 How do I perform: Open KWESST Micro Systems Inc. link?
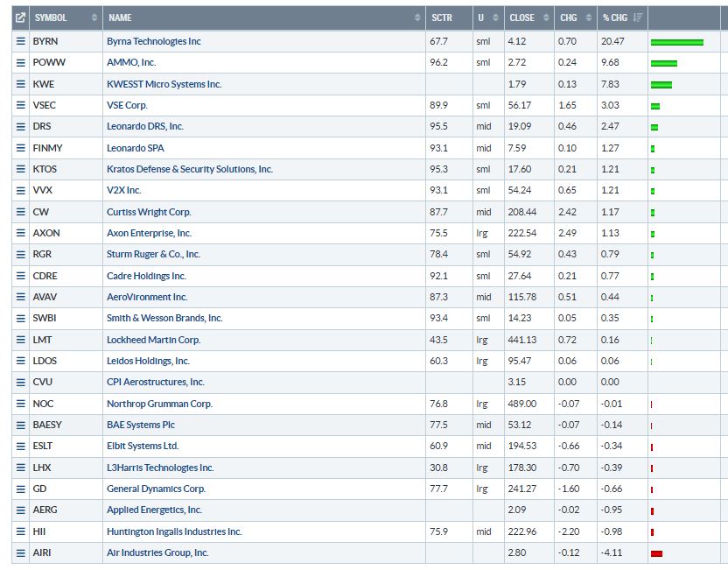[x=164, y=84]
